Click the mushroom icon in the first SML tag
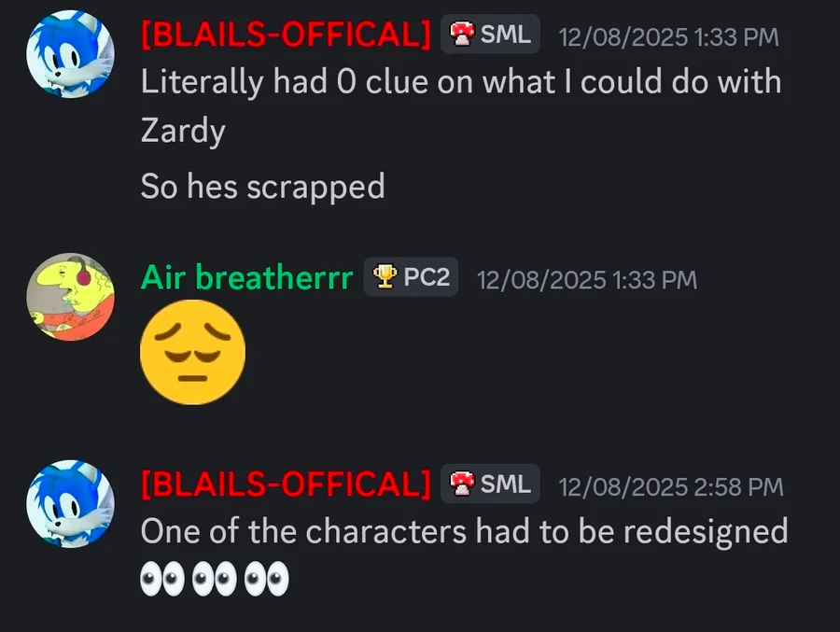 coord(462,35)
